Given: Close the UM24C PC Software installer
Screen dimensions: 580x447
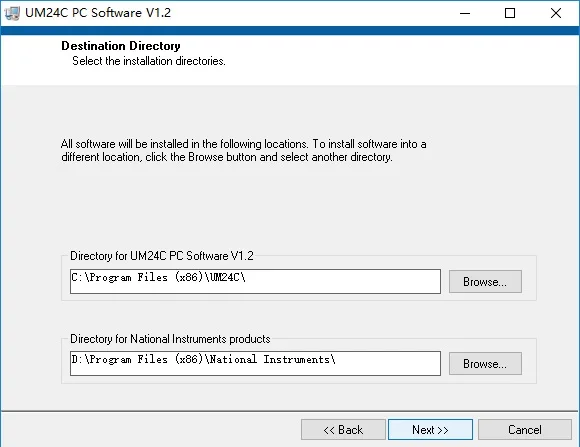Looking at the screenshot, I should tap(556, 13).
